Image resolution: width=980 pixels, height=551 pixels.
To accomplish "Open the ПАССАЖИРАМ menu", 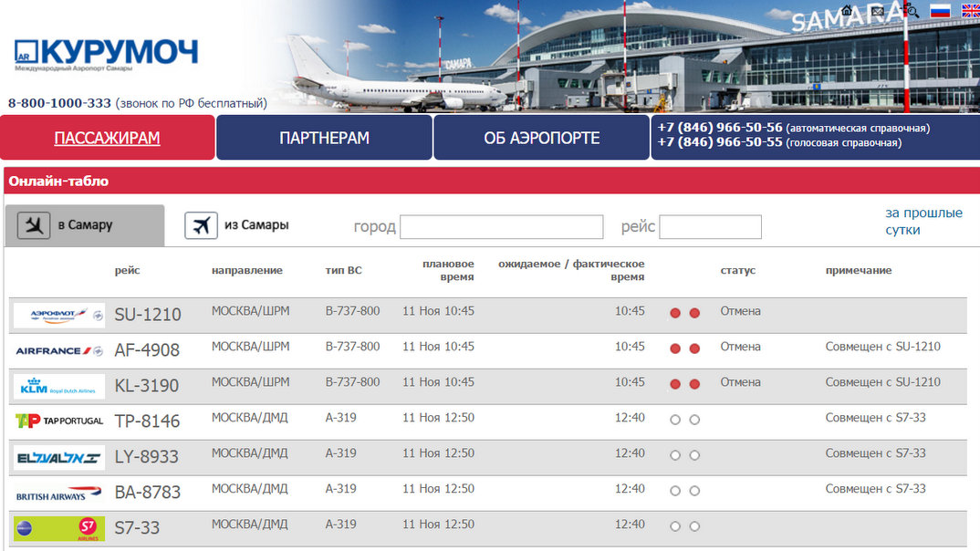I will [x=107, y=138].
